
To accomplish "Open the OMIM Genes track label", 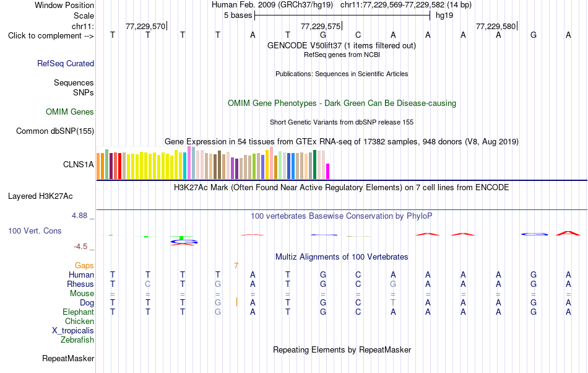I will pos(70,112).
